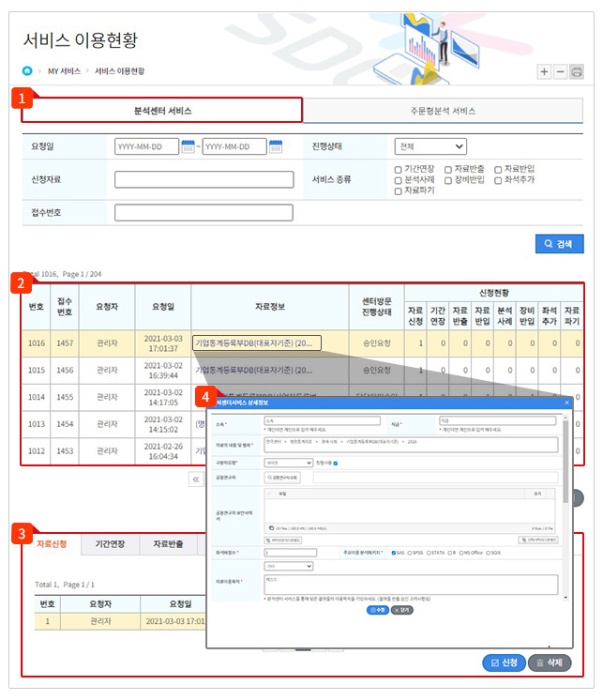This screenshot has height=700, width=603.
Task: Click the 직급 input field in popup
Action: pos(498,420)
